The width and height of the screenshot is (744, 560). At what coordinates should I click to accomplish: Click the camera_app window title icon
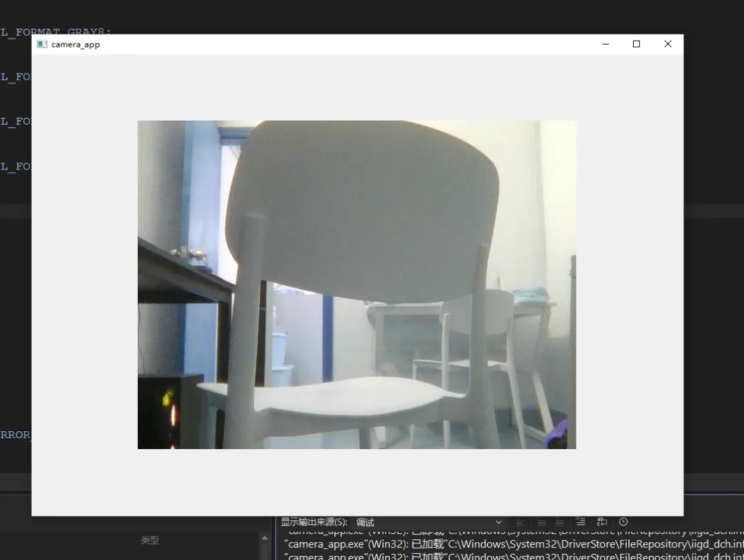point(42,44)
